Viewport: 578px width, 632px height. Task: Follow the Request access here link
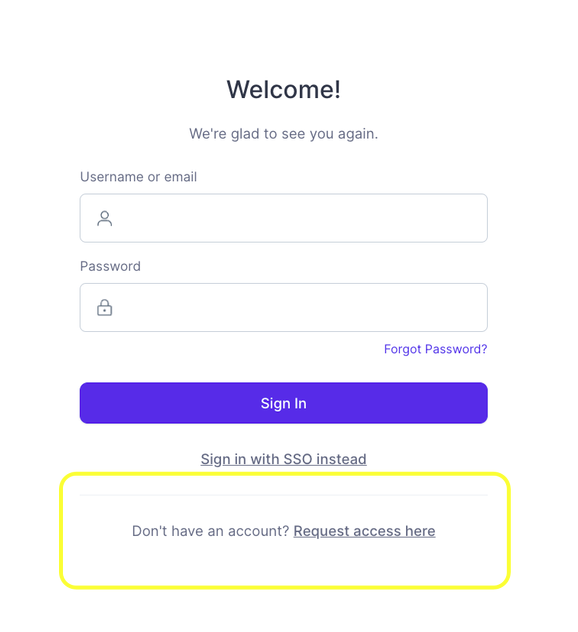coord(364,531)
